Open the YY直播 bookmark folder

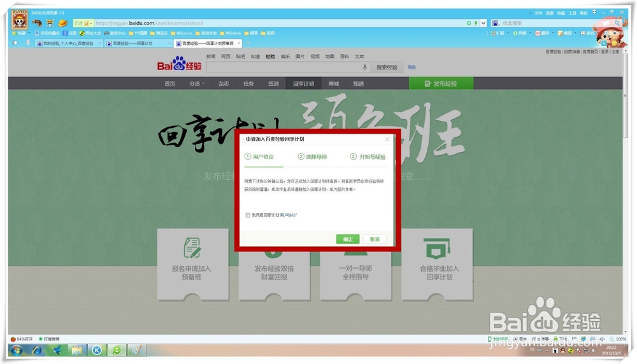point(138,33)
